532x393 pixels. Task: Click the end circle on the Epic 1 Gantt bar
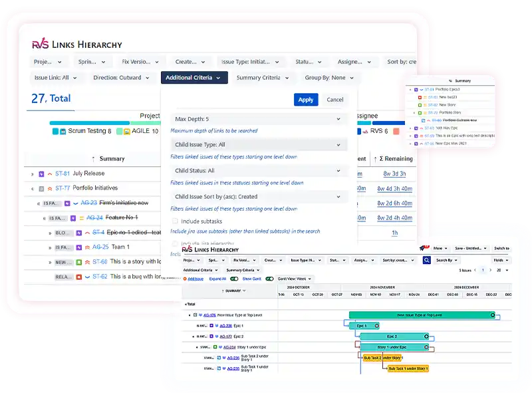tap(376, 326)
